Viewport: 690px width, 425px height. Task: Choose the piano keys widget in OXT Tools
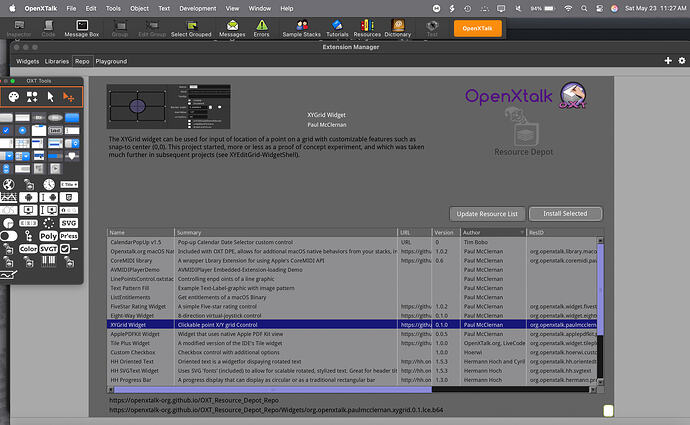48,261
